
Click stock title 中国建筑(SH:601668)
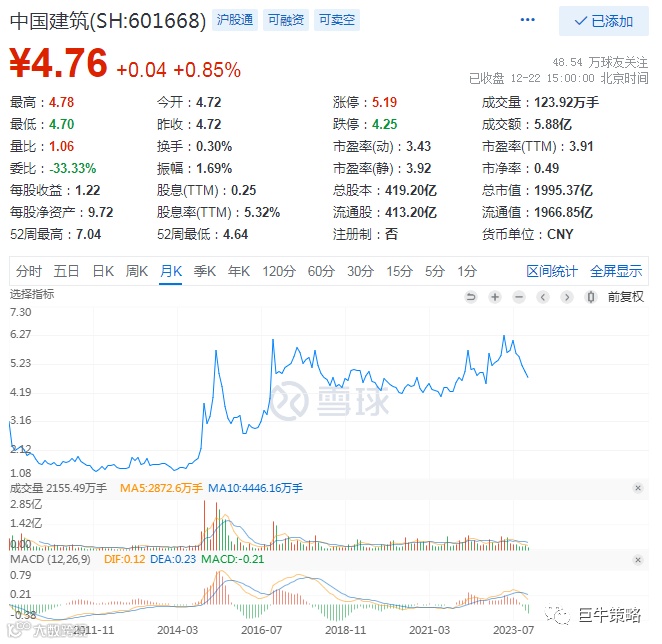point(108,21)
